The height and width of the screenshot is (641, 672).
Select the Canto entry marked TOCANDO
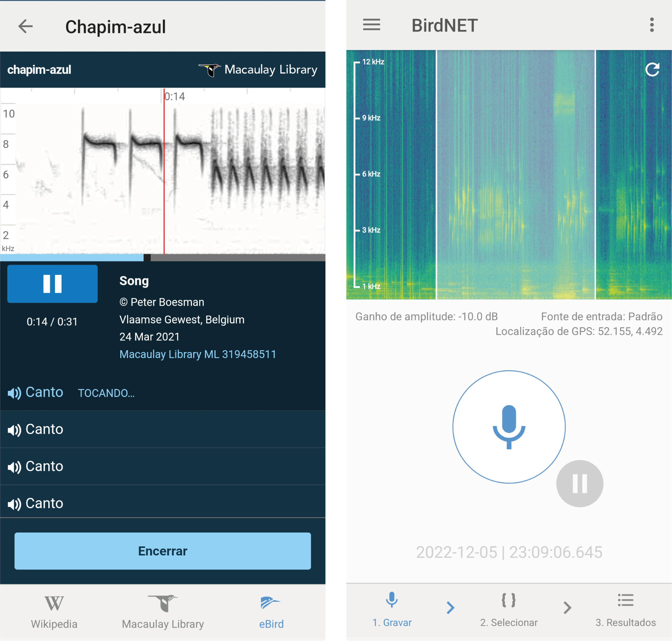coord(163,392)
